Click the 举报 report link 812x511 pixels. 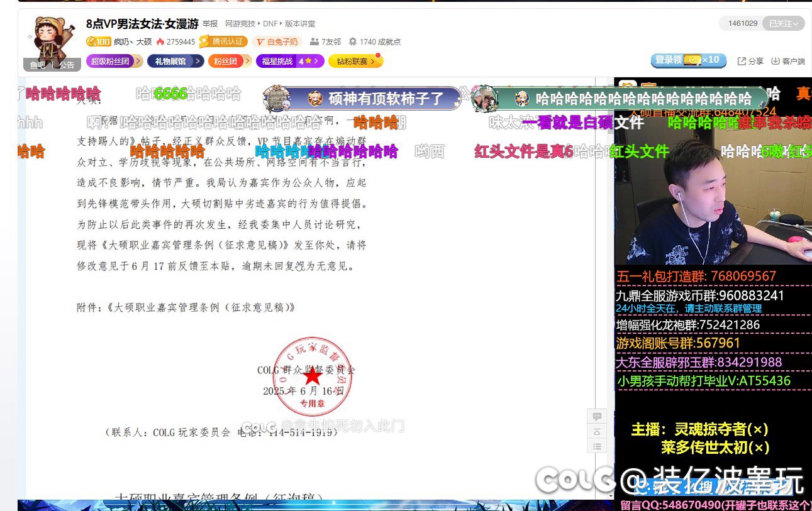click(x=210, y=24)
